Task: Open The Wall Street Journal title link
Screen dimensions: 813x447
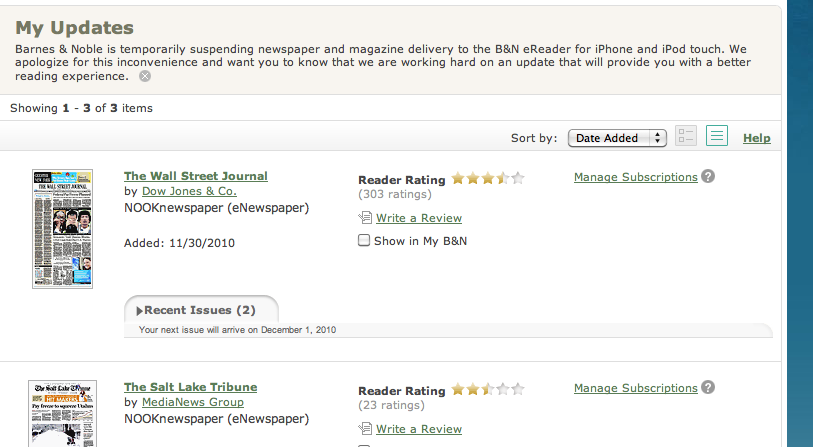Action: click(x=195, y=176)
